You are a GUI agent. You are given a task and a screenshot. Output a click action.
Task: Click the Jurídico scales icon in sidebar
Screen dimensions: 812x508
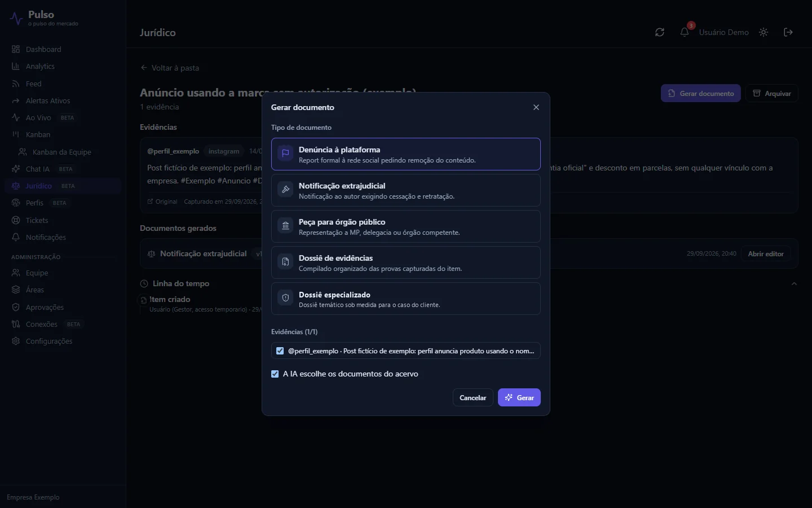point(16,186)
